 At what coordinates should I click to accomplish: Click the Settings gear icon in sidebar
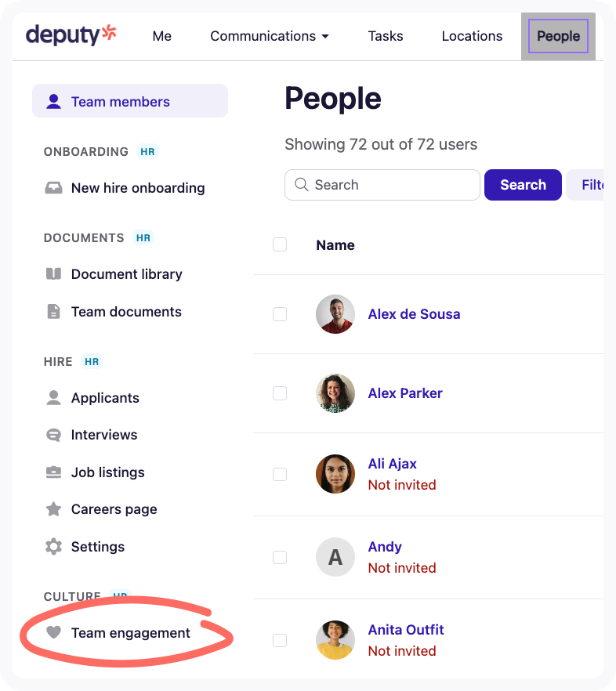pos(53,547)
